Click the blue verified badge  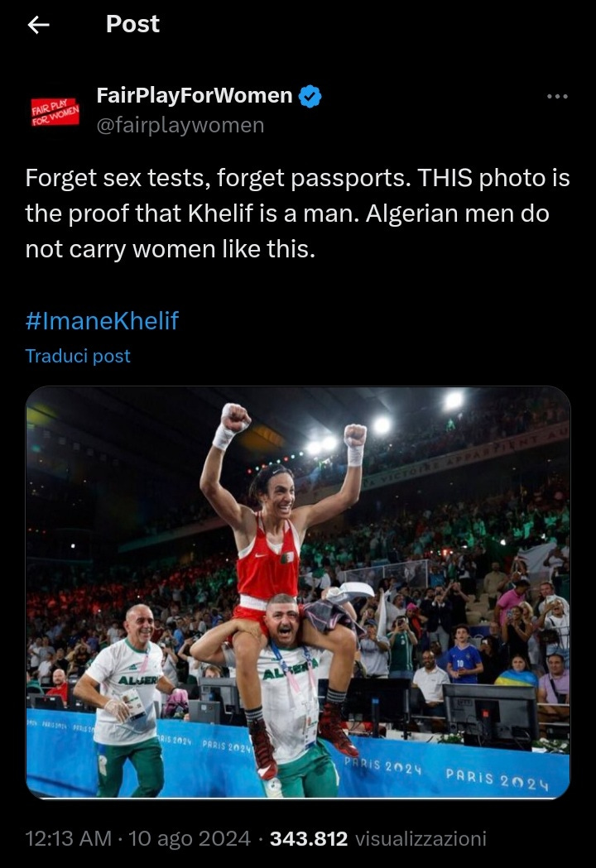[x=310, y=96]
